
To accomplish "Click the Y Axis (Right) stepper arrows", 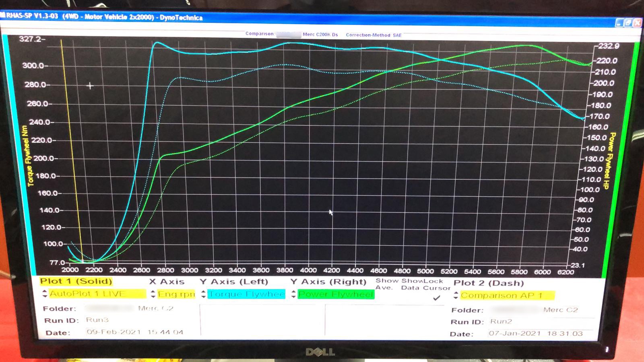I will click(x=293, y=294).
